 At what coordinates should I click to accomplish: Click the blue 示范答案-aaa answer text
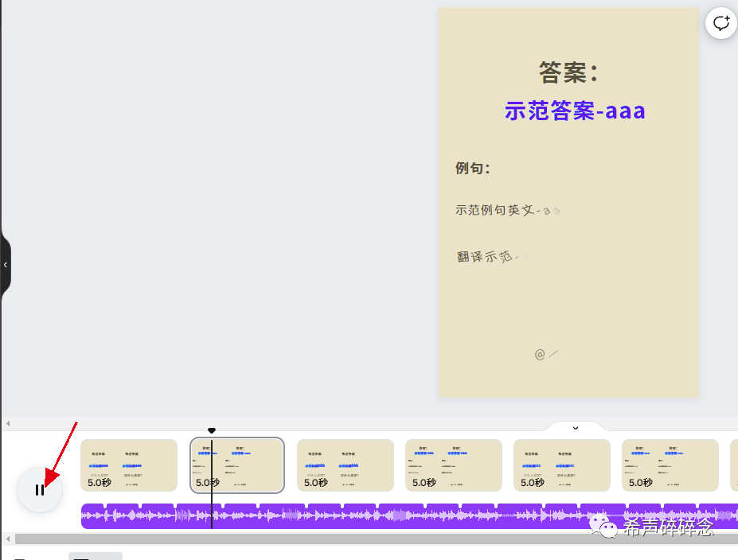coord(575,111)
